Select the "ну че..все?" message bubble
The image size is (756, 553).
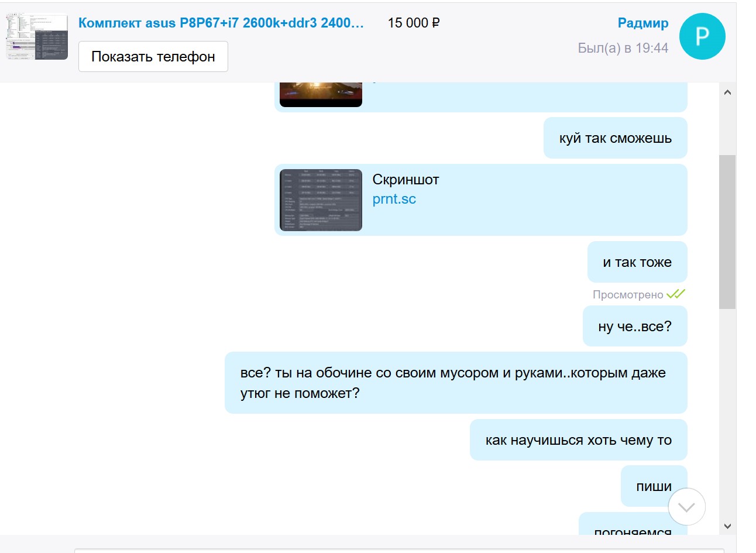[634, 326]
